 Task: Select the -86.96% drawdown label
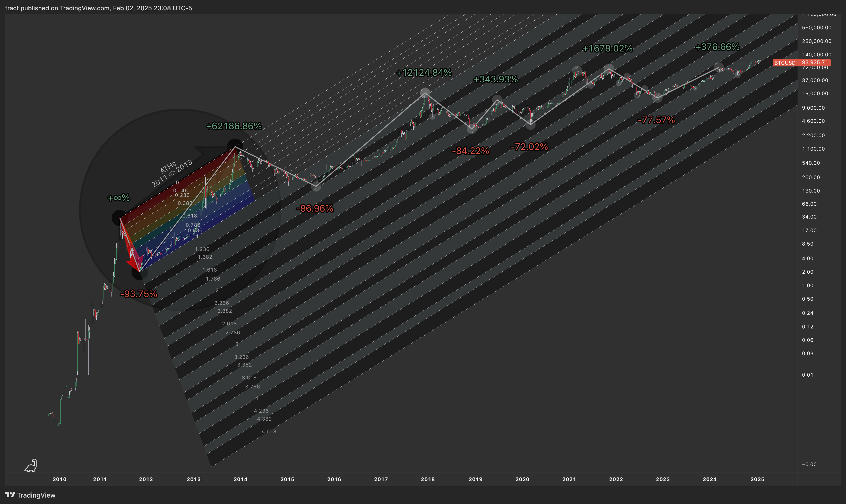[x=315, y=208]
